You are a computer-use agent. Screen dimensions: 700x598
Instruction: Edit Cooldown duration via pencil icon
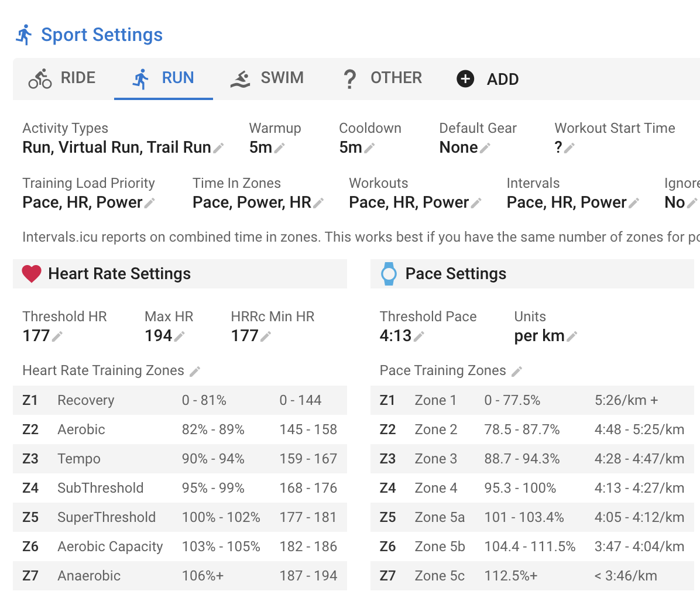[369, 148]
